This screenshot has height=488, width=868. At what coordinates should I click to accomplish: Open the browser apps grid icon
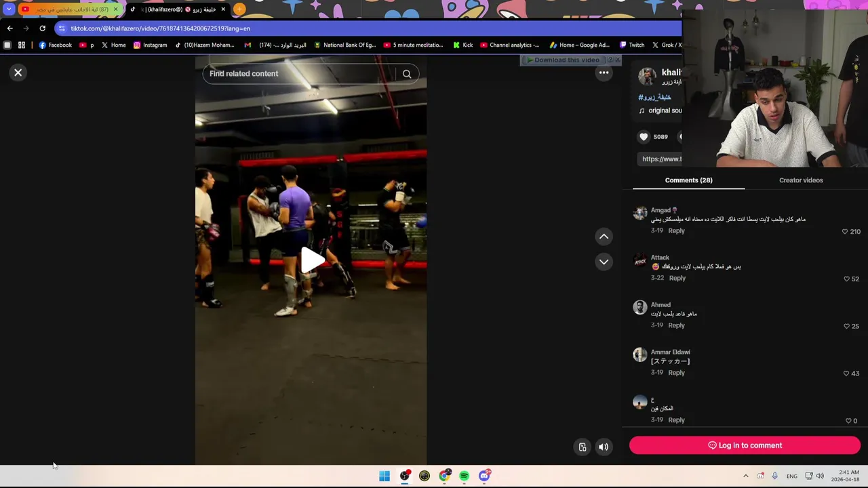22,45
